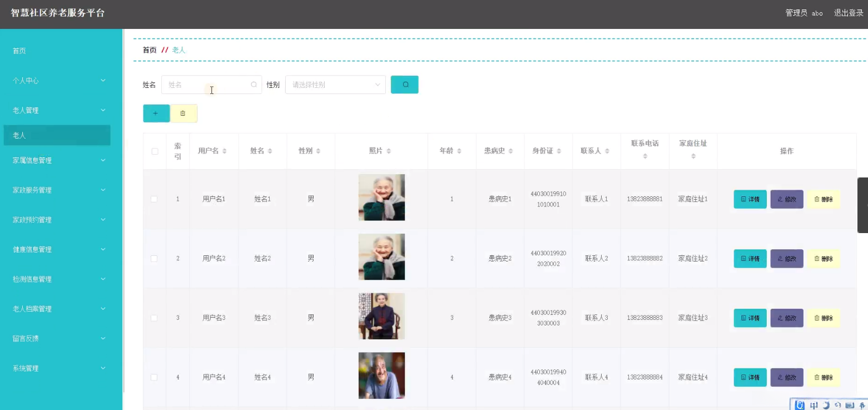868x410 pixels.
Task: Click the cell 姓名2
Action: pos(262,259)
